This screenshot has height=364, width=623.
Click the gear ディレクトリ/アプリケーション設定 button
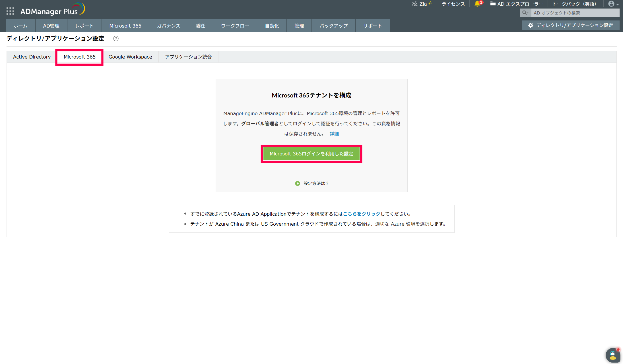click(x=571, y=25)
